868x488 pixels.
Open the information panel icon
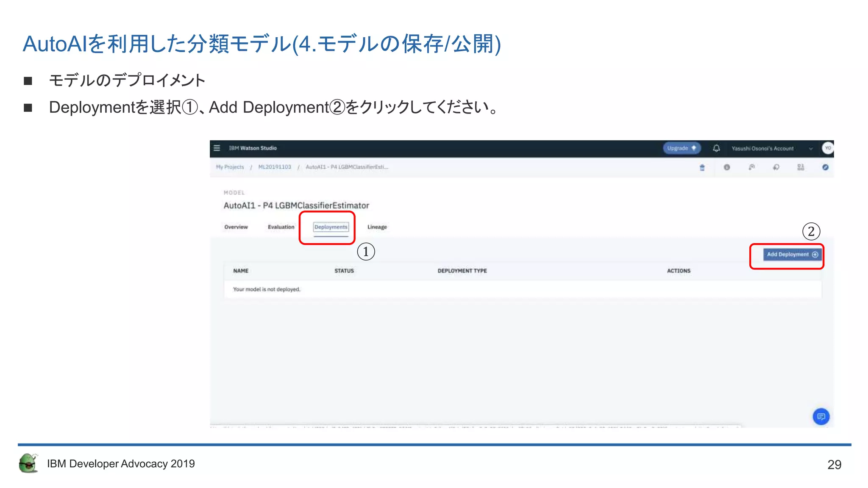click(x=727, y=167)
